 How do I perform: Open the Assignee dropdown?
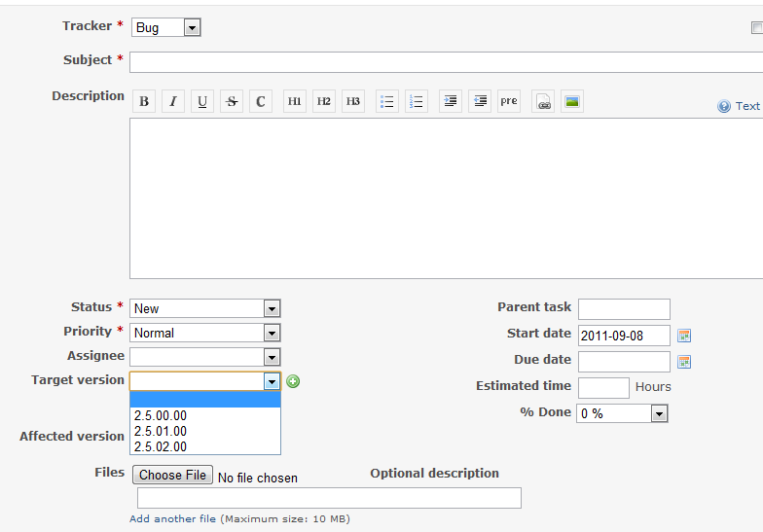click(205, 358)
